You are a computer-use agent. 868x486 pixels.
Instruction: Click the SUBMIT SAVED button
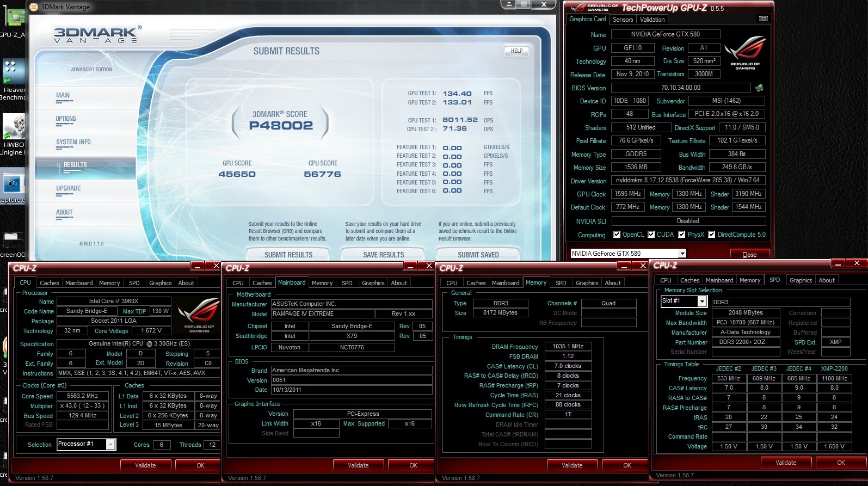tap(478, 254)
